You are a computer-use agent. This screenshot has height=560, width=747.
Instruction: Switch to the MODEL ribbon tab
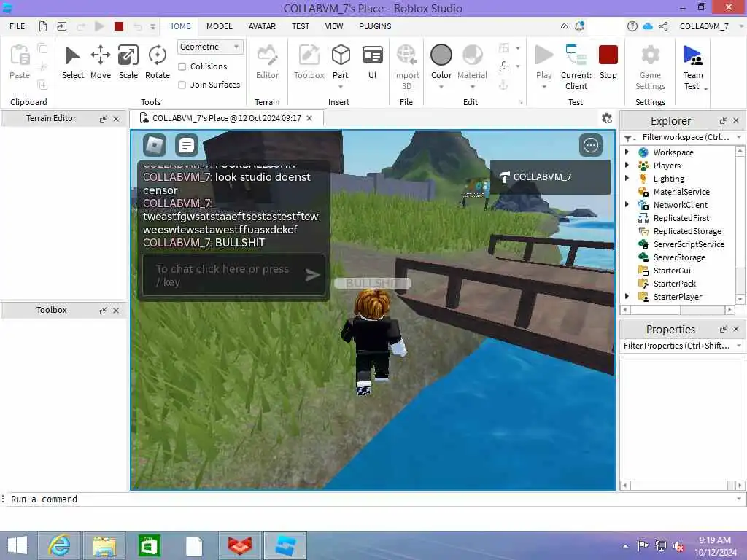click(219, 26)
